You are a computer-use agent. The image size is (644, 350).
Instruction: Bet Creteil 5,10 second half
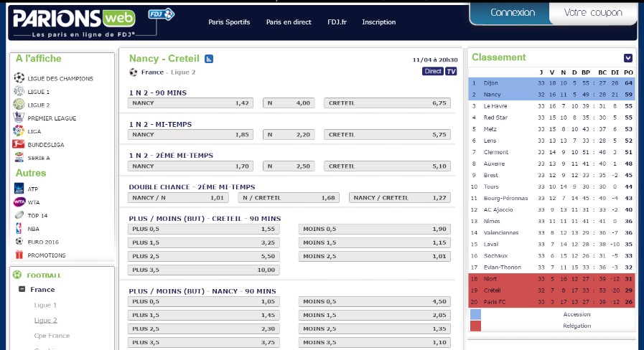point(387,166)
